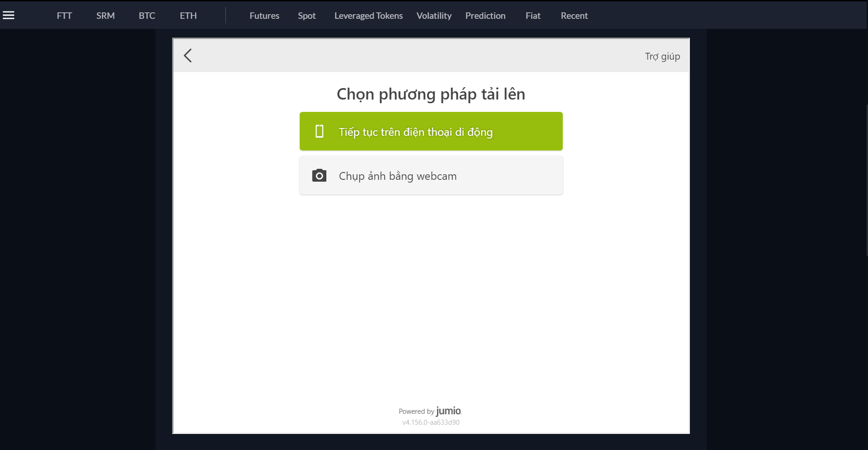Select BTC in the top navigation
Image resolution: width=868 pixels, height=450 pixels.
click(147, 16)
